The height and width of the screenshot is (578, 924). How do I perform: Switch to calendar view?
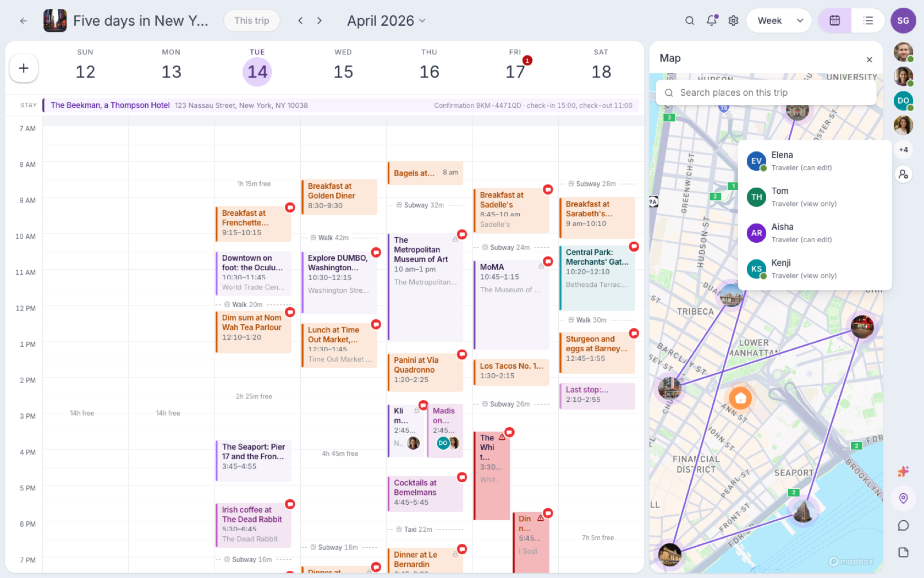click(835, 21)
